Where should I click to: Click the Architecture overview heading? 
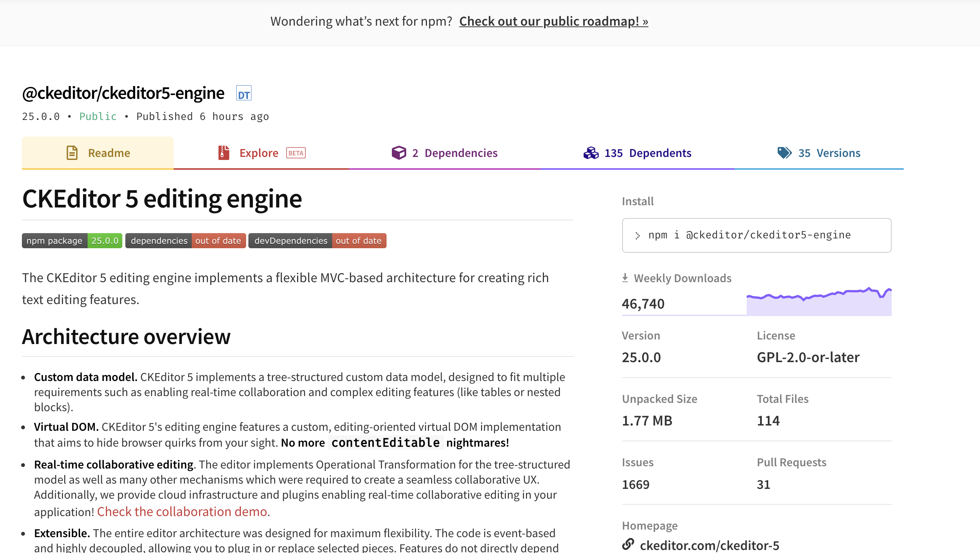click(x=126, y=336)
